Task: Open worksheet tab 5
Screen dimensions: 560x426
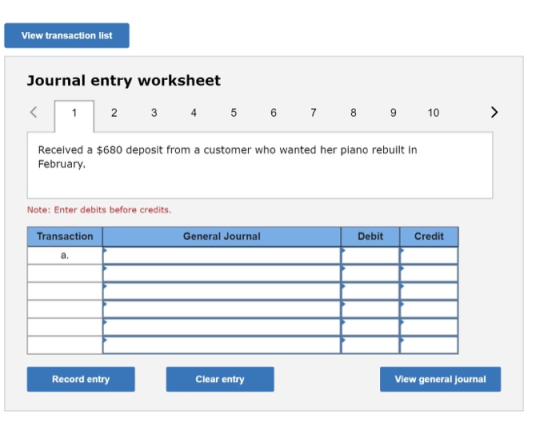Action: tap(234, 113)
